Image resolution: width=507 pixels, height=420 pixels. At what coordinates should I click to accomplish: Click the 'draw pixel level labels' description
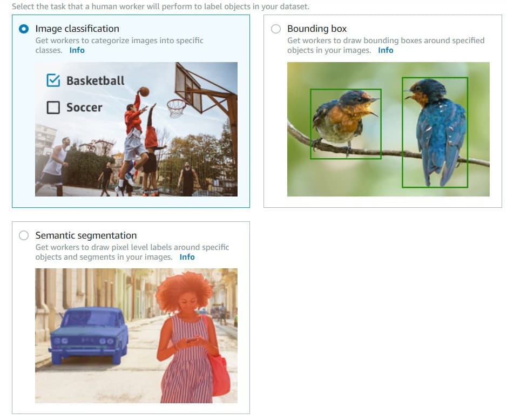(x=132, y=252)
